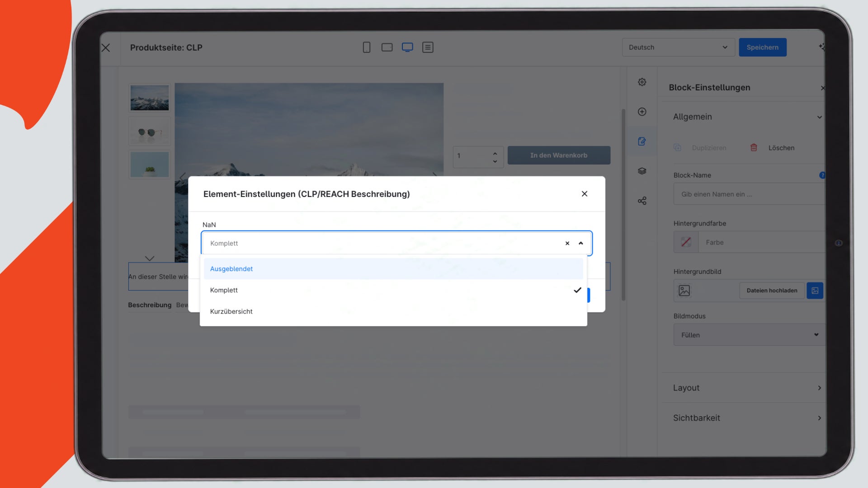This screenshot has width=868, height=488.
Task: Open the Beschreibung tab
Action: [150, 305]
